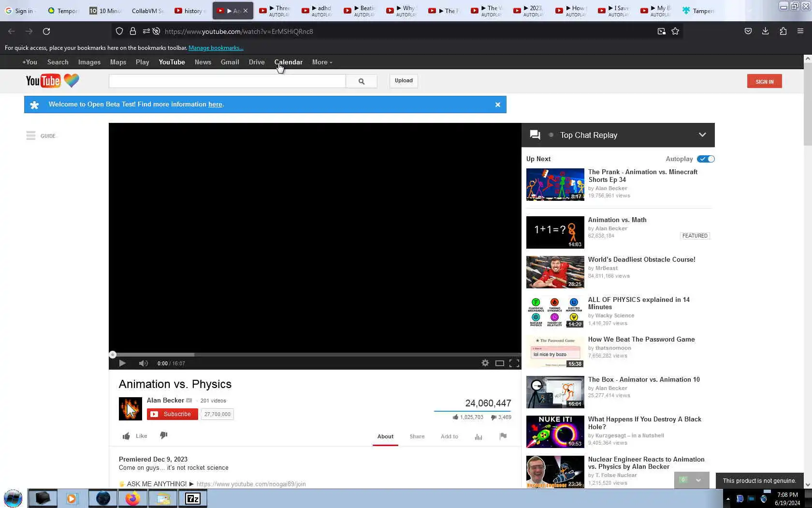The height and width of the screenshot is (508, 812).
Task: Open the Guide menu icon
Action: (31, 136)
